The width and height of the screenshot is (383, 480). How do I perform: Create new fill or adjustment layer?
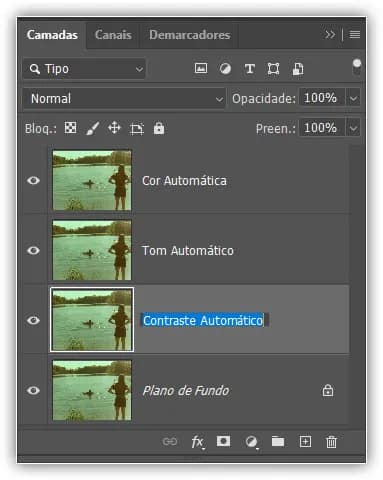pyautogui.click(x=251, y=442)
